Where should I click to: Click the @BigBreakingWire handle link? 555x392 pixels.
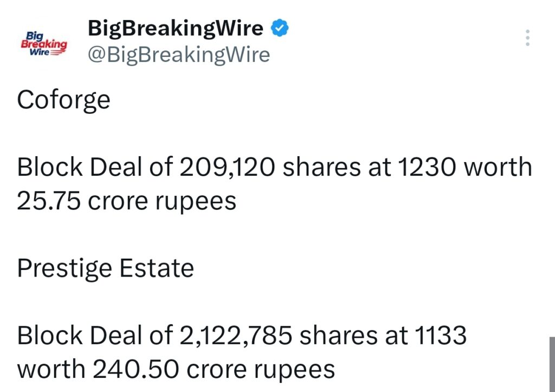point(179,54)
